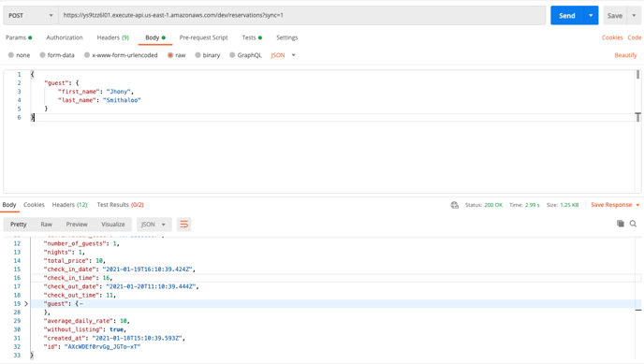Open the Test Results (0/2) tab

click(121, 204)
